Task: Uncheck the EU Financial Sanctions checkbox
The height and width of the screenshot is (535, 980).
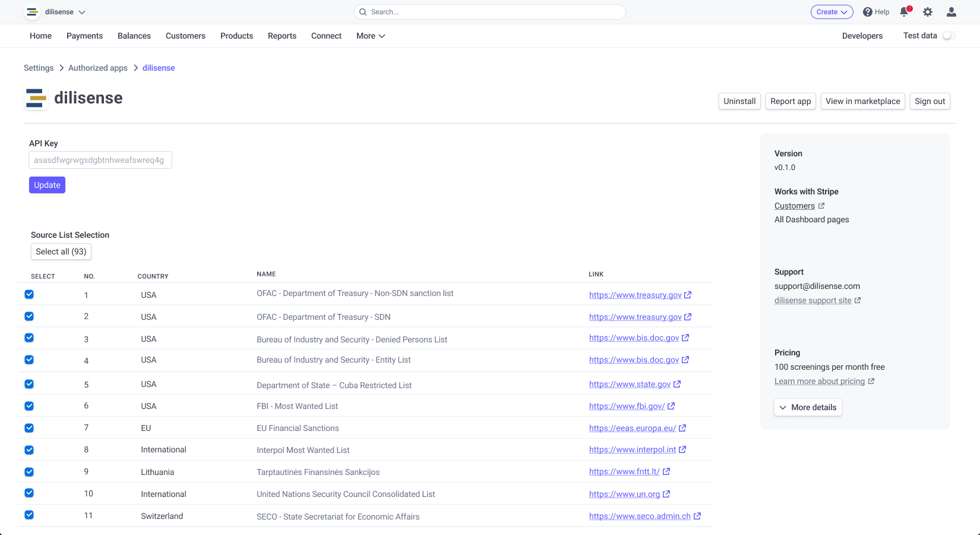Action: point(29,428)
